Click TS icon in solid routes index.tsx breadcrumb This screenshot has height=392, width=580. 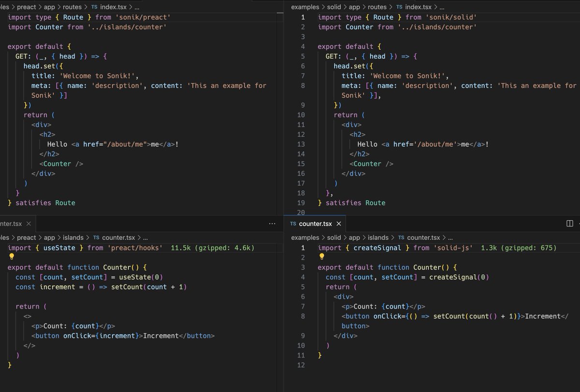pyautogui.click(x=399, y=7)
